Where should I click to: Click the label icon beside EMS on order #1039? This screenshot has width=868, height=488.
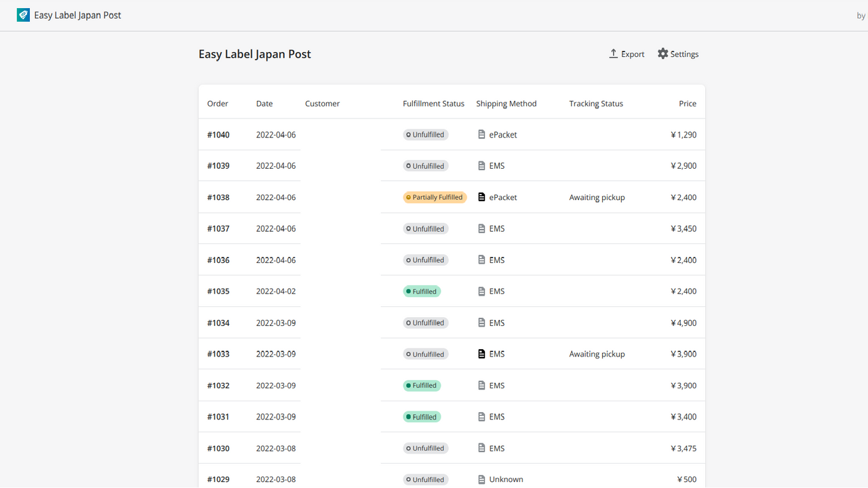481,165
